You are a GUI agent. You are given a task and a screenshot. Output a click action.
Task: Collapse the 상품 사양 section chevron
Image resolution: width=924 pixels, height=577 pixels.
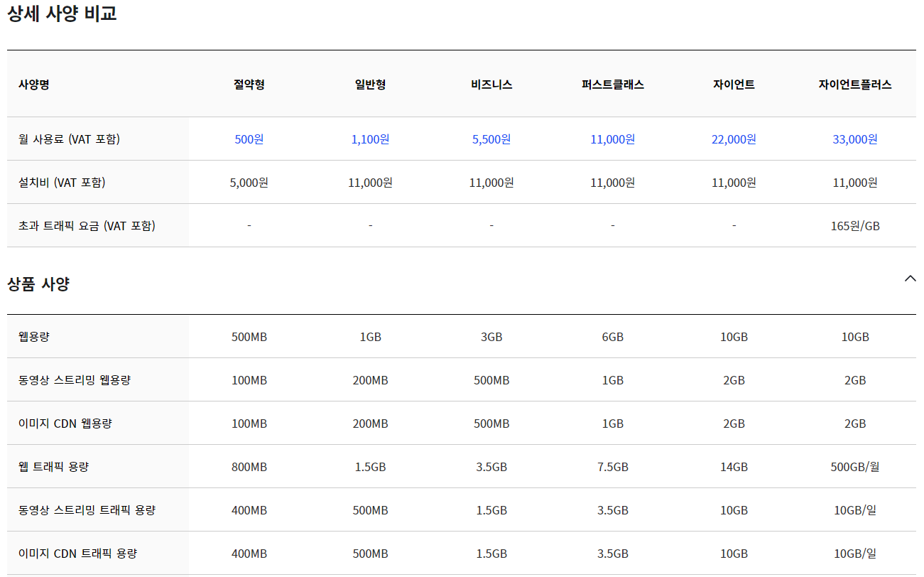(910, 279)
